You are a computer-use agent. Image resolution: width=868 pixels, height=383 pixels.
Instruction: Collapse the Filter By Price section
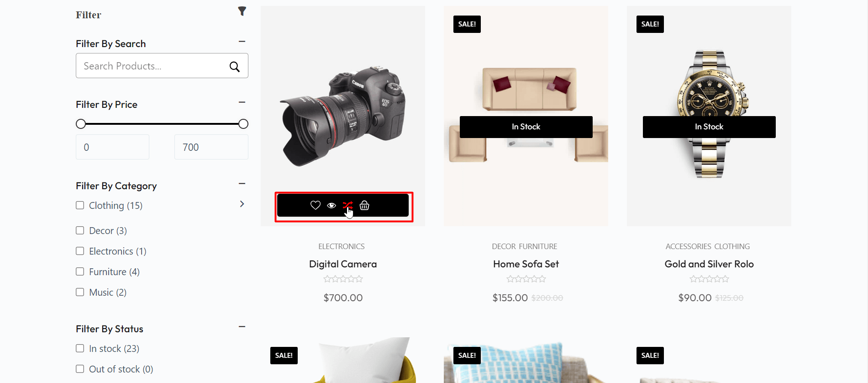pos(242,102)
